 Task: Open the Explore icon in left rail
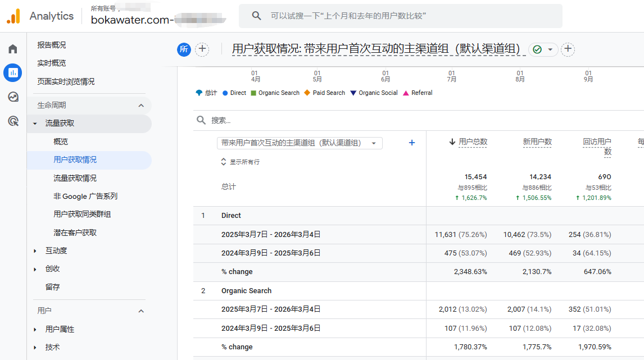tap(13, 97)
